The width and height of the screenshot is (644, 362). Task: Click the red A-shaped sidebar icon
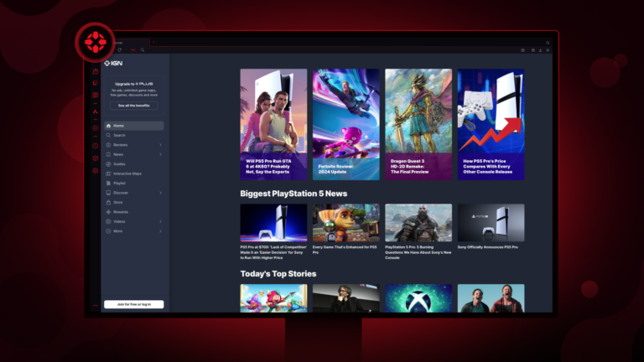pos(96,111)
